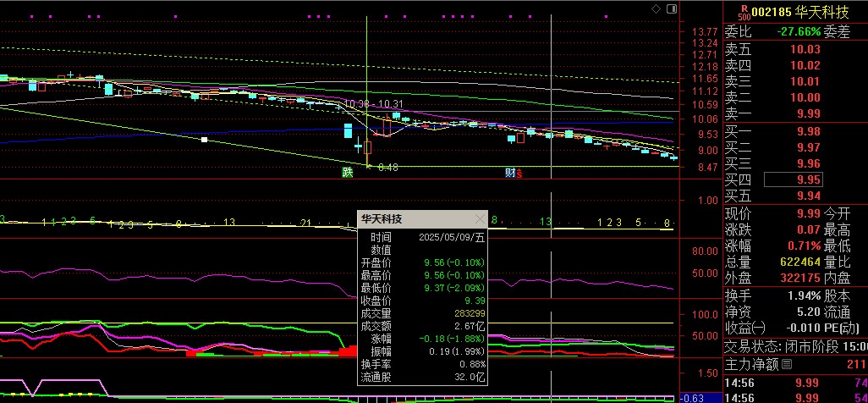Close the 华天科技 data popup
Screen dimensions: 868x403
(x=480, y=219)
